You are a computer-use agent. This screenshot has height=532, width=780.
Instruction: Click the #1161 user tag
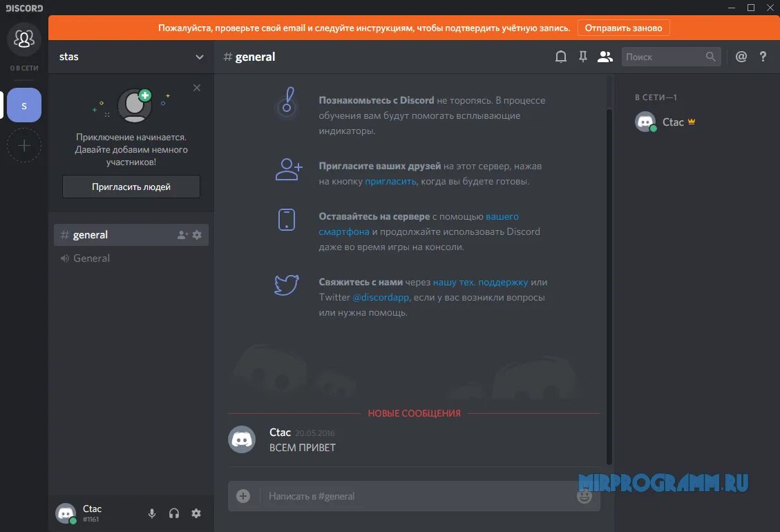(x=91, y=519)
